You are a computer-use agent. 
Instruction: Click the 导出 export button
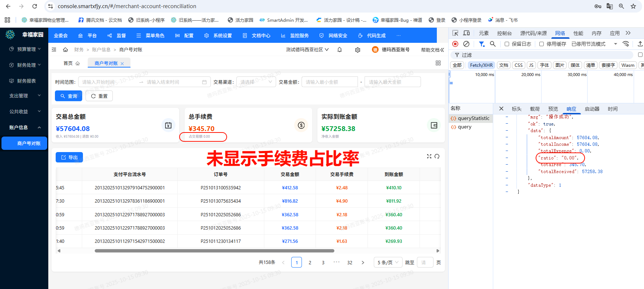tap(69, 157)
